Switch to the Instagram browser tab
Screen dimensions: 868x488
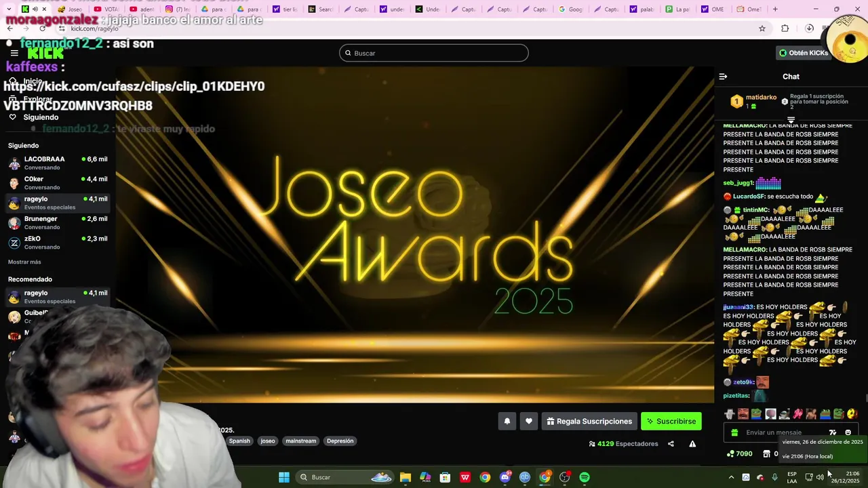(179, 9)
